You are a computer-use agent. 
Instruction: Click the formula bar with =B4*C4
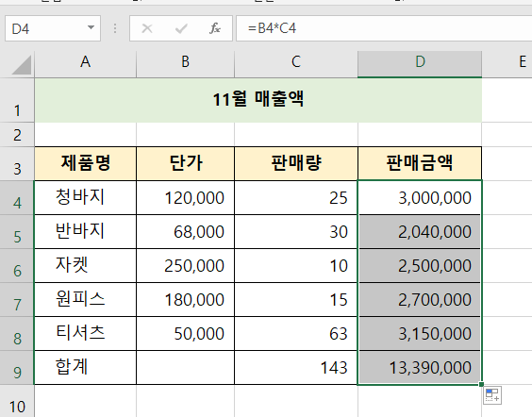click(x=384, y=28)
